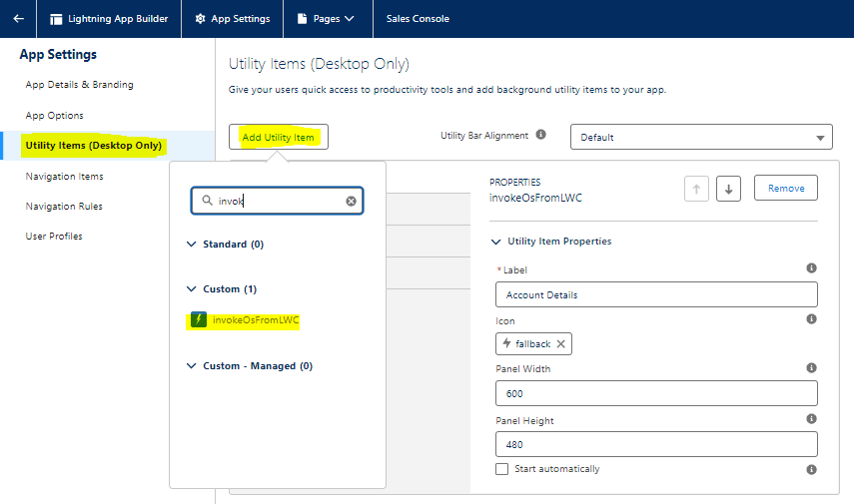Click the Sales Console title

tap(418, 19)
